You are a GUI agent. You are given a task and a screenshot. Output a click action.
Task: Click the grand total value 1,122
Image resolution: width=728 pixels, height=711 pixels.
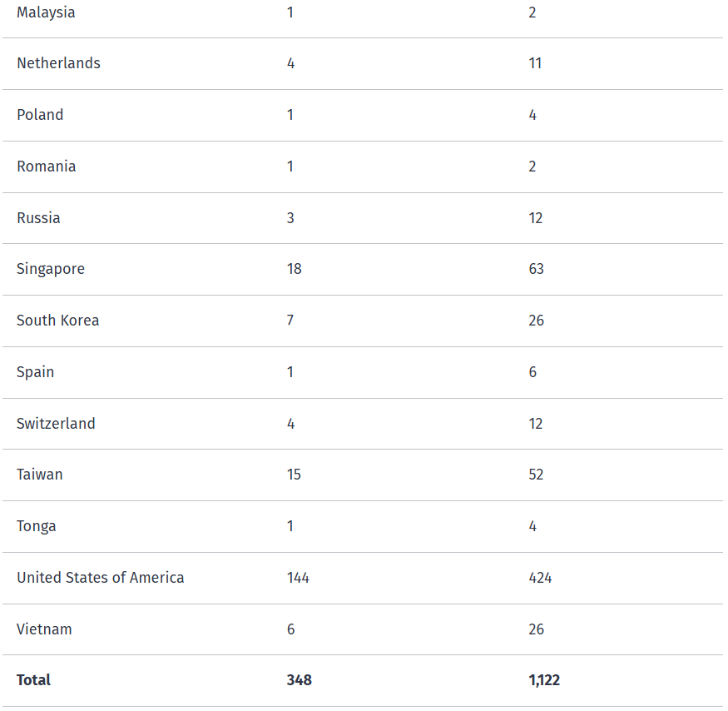point(544,680)
